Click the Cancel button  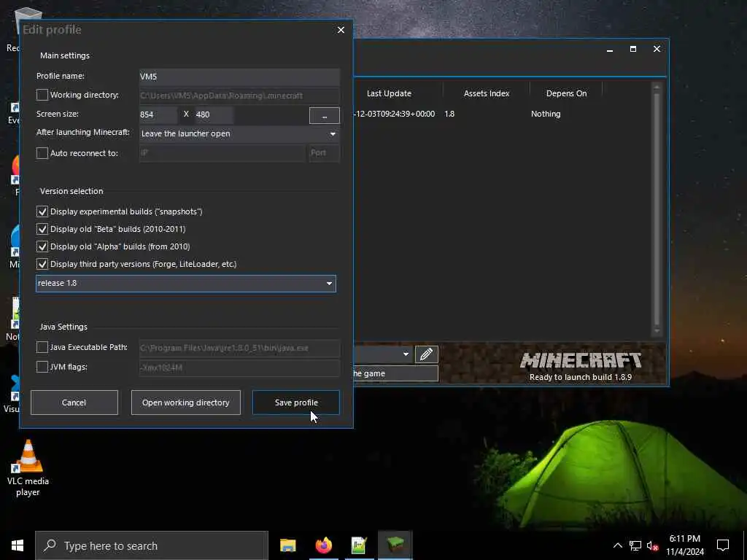coord(74,402)
